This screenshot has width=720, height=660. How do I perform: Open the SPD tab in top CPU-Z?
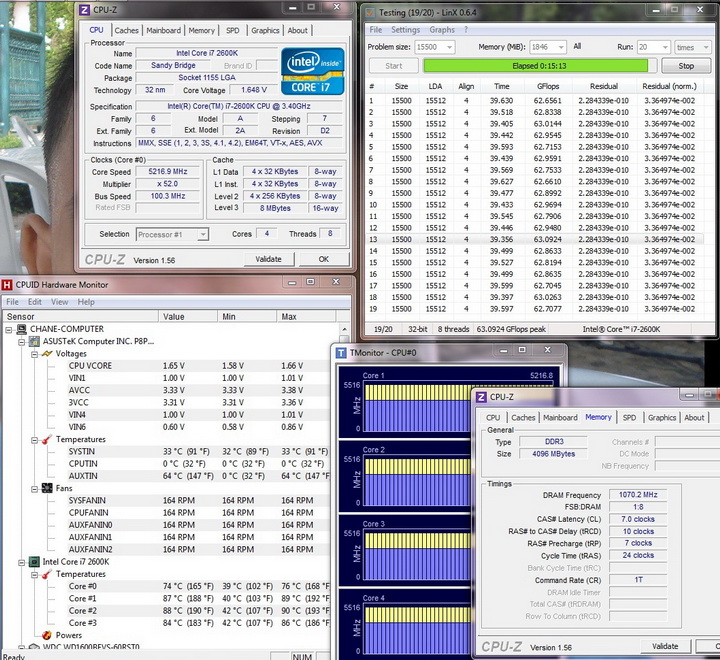233,30
